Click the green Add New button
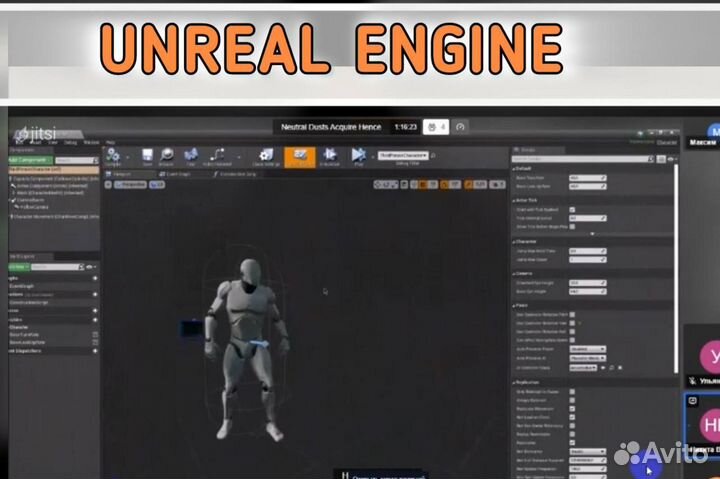 tap(19, 267)
